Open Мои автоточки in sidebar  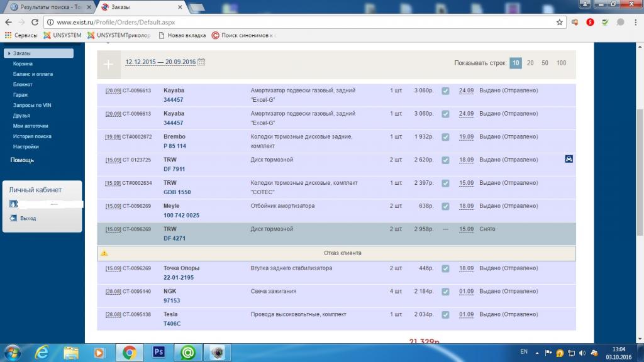[x=30, y=126]
